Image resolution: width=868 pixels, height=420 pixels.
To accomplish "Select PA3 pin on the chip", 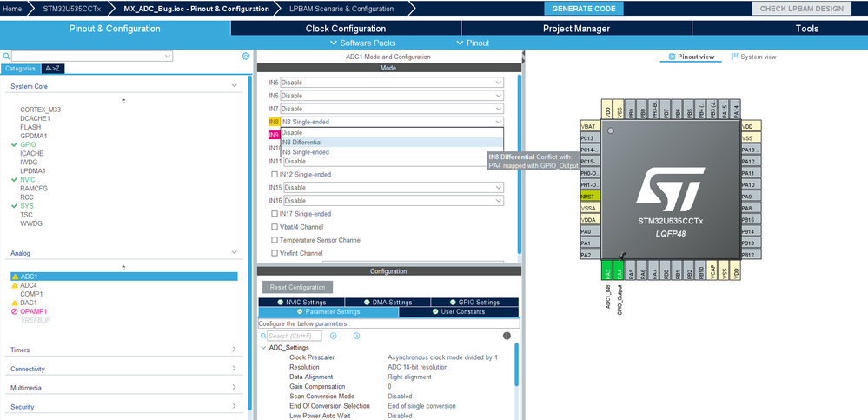I will (608, 269).
